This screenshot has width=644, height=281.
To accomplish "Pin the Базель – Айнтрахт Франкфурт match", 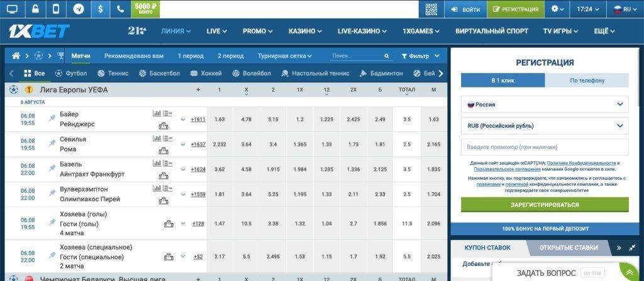I will pos(52,168).
